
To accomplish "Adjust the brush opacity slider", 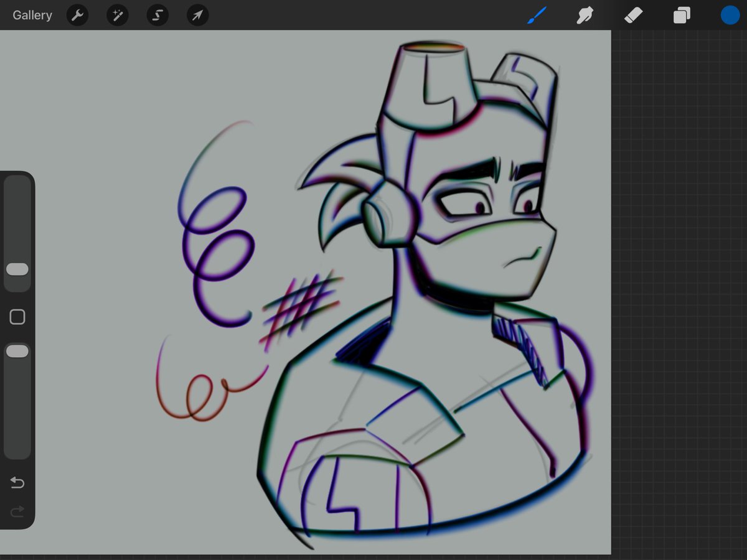I will coord(17,350).
